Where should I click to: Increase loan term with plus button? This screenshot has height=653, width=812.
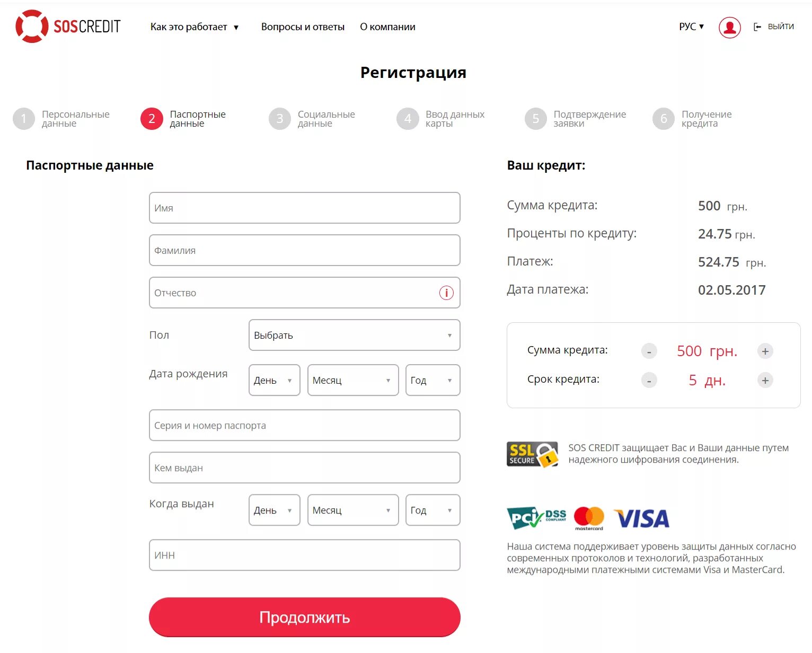[765, 380]
